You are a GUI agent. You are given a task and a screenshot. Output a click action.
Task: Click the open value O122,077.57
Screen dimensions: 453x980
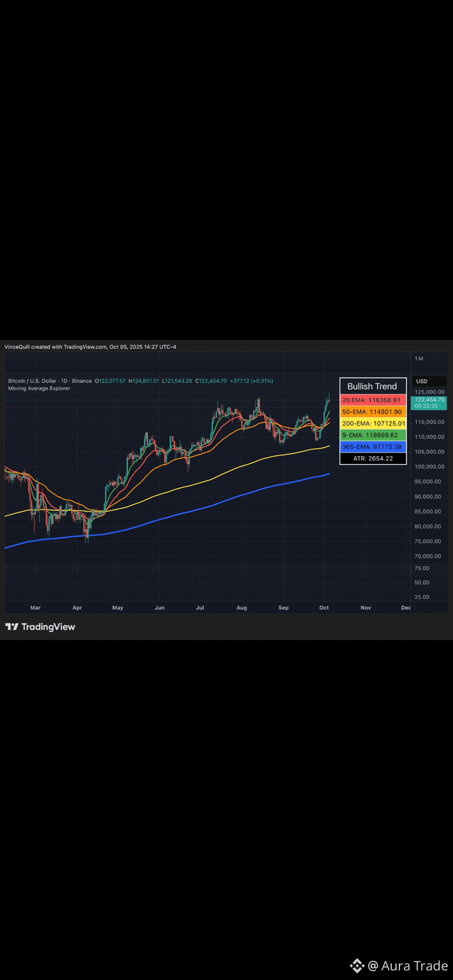[110, 381]
